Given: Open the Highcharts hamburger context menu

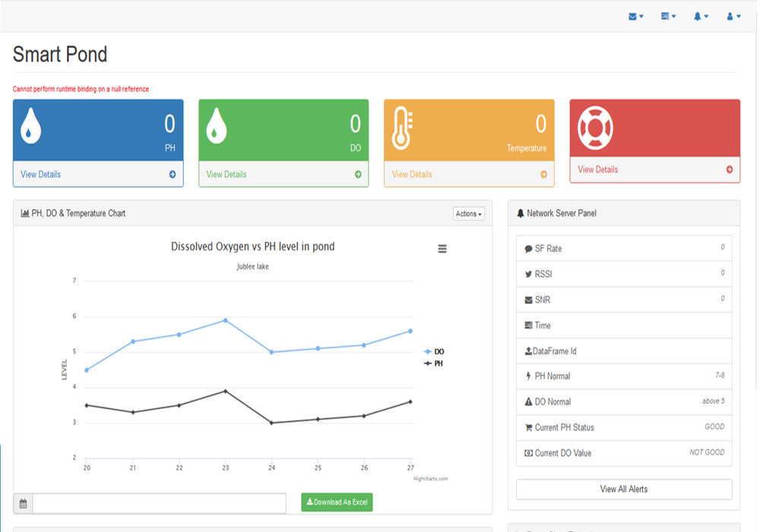Looking at the screenshot, I should pyautogui.click(x=442, y=249).
